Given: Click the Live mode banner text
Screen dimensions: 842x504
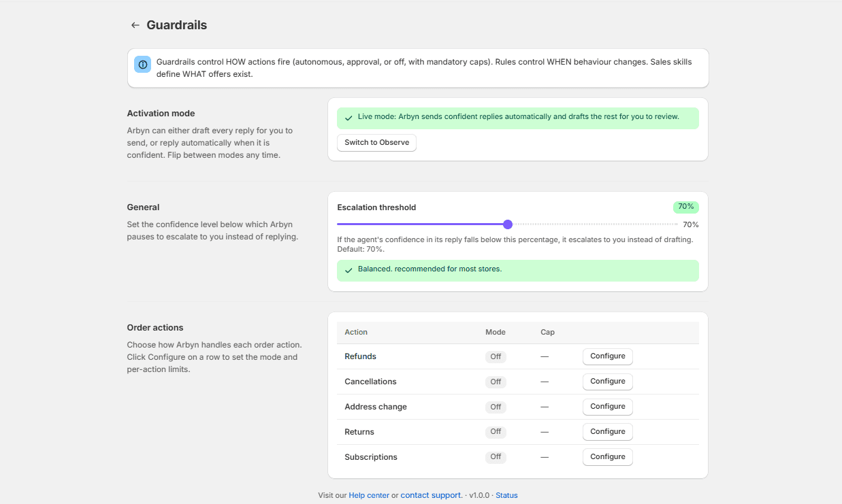Looking at the screenshot, I should pyautogui.click(x=518, y=117).
